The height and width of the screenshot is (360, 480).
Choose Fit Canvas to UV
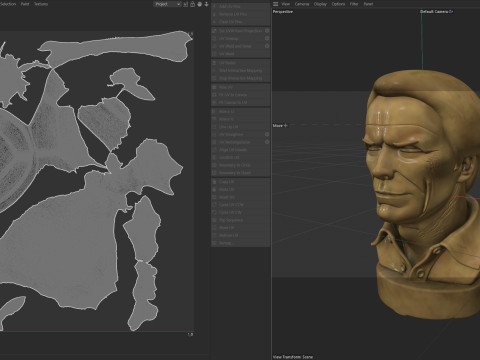pos(241,102)
